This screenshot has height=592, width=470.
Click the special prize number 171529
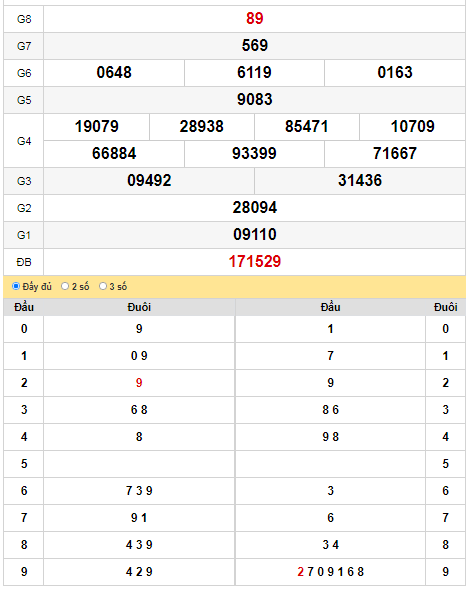(x=255, y=262)
